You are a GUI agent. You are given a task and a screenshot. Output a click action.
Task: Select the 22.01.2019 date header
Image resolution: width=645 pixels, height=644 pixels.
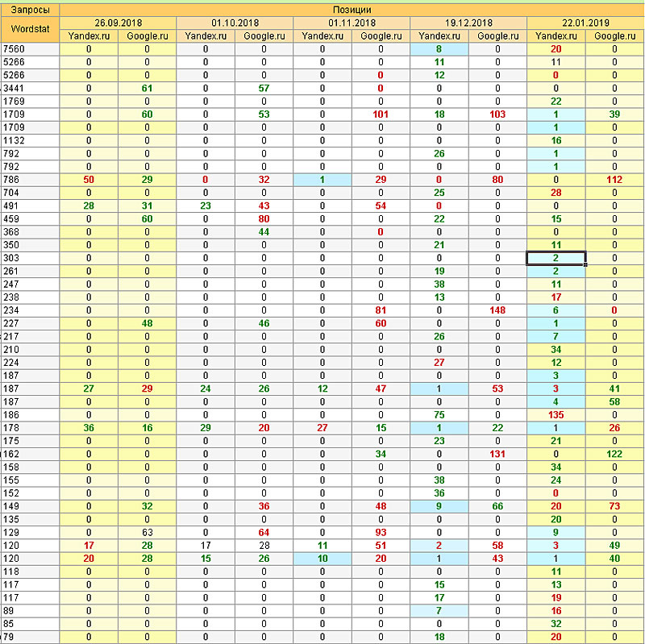pyautogui.click(x=585, y=23)
